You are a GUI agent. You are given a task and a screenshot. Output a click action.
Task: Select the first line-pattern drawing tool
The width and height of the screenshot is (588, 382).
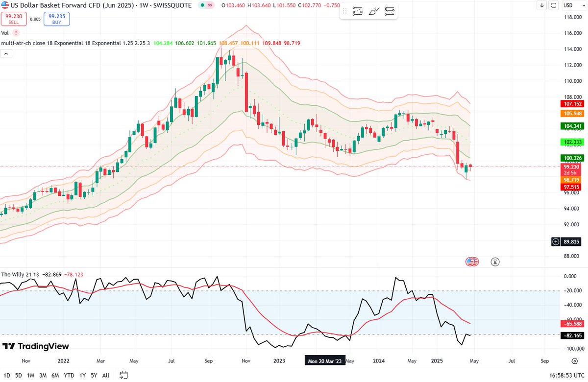(357, 10)
